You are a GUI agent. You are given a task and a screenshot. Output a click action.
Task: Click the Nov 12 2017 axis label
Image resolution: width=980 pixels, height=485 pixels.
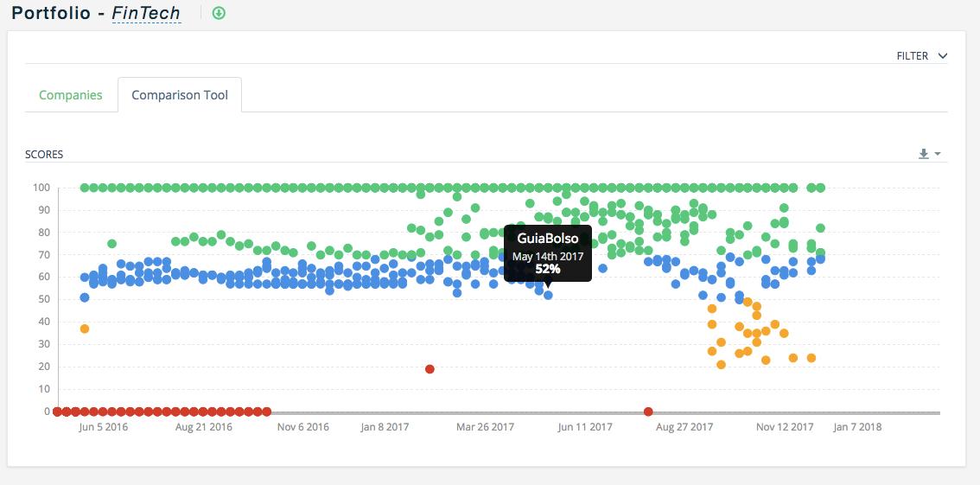point(785,427)
